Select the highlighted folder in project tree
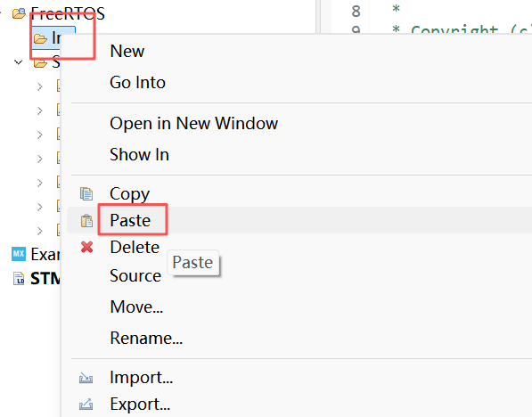The width and height of the screenshot is (532, 417). pos(53,38)
